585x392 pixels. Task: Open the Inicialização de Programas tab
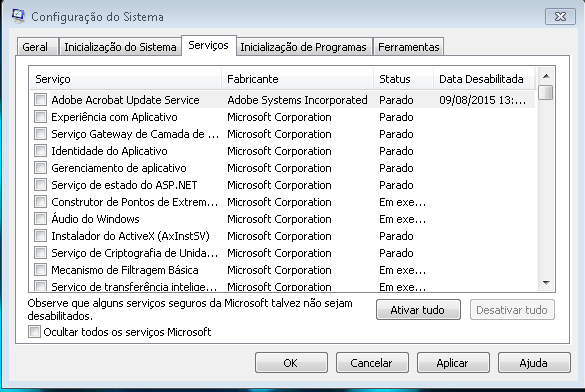pos(303,47)
